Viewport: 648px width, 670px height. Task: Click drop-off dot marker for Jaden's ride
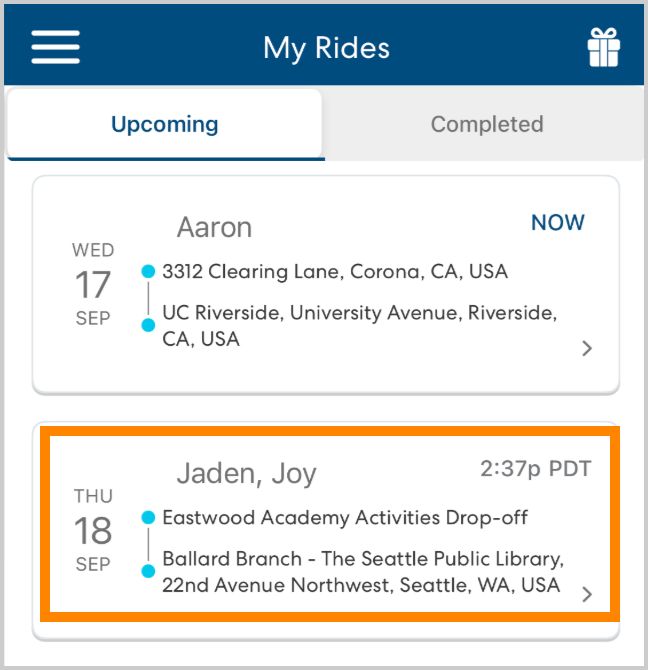click(148, 571)
